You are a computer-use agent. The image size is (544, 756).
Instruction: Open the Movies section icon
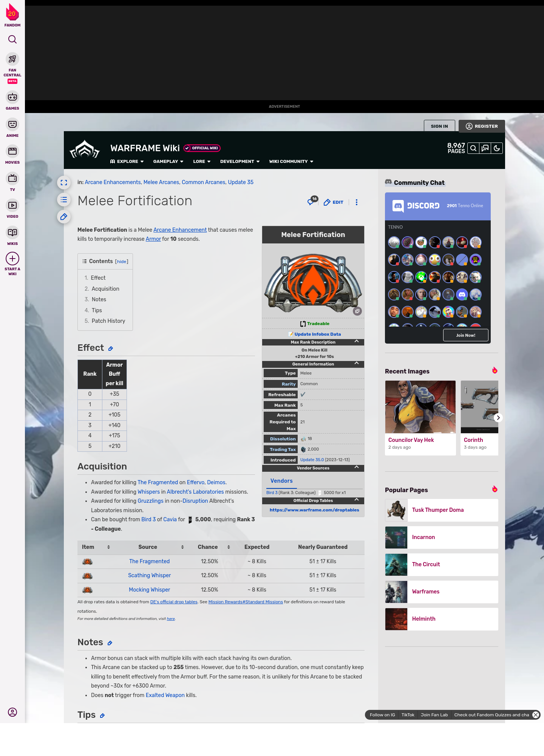[x=12, y=151]
